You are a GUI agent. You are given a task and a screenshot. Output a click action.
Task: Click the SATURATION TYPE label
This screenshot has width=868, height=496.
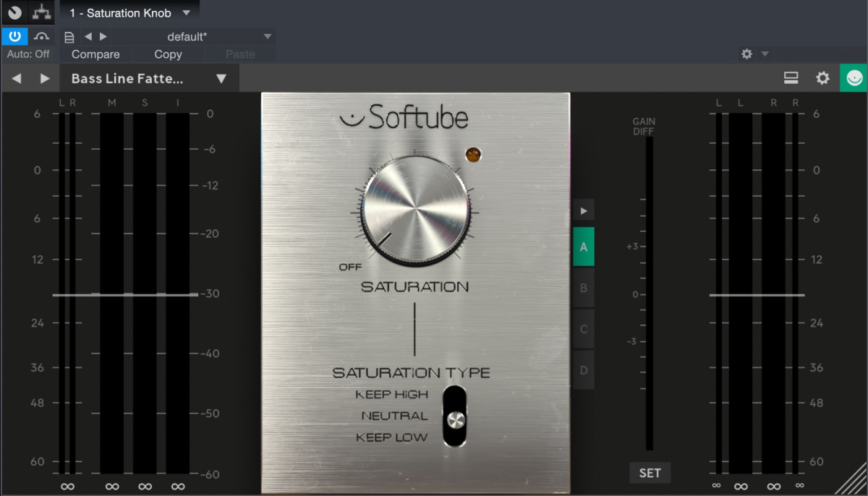411,373
